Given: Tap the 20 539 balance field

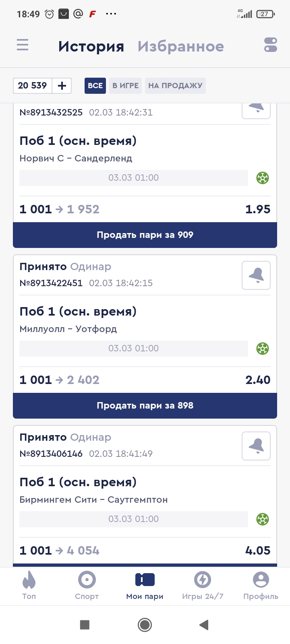Looking at the screenshot, I should tap(33, 86).
